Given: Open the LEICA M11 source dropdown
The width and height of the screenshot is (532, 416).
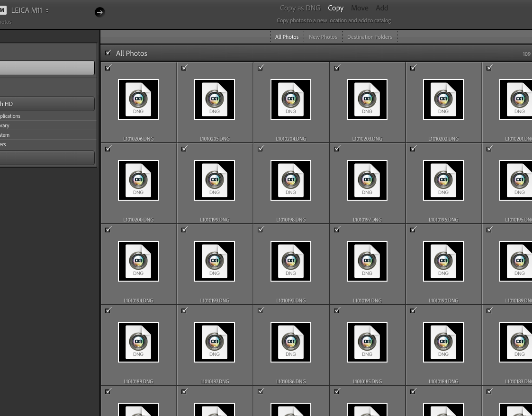Looking at the screenshot, I should tap(30, 10).
